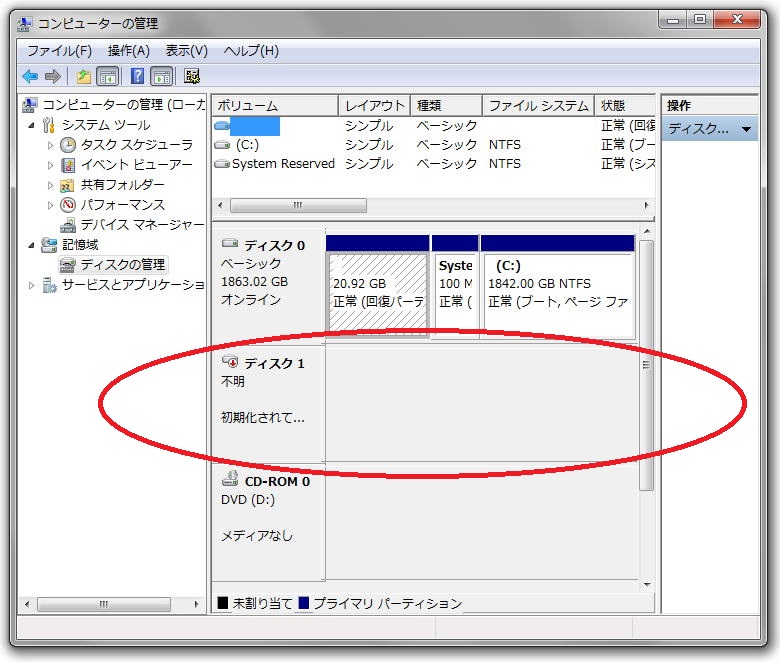Open the 表示(V) menu

[x=186, y=51]
